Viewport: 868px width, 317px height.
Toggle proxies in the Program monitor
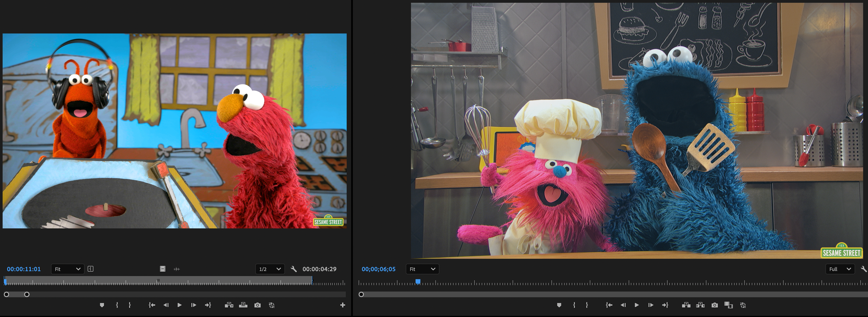743,305
